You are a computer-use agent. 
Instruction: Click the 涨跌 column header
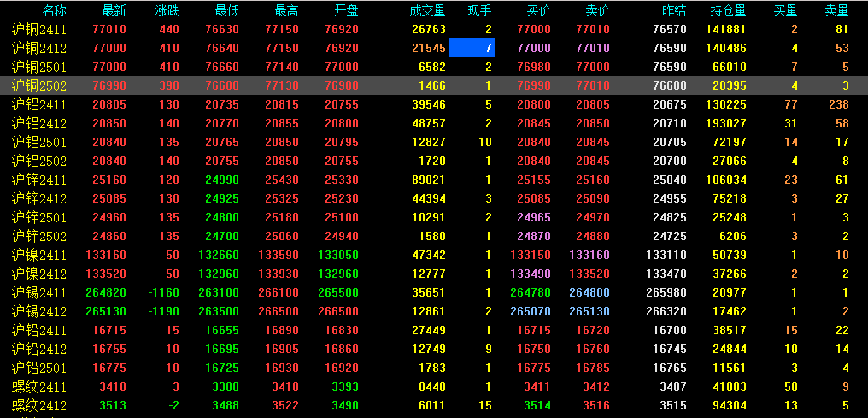pos(167,10)
